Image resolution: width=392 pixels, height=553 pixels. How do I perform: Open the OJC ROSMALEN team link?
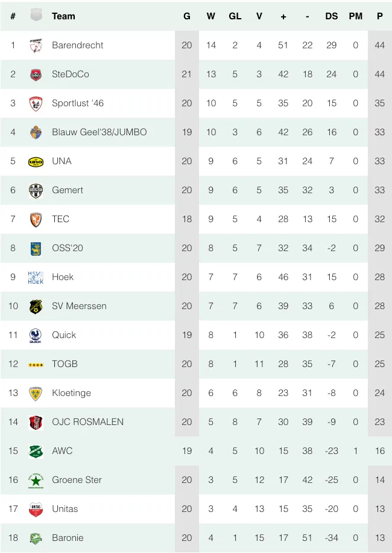click(x=87, y=422)
